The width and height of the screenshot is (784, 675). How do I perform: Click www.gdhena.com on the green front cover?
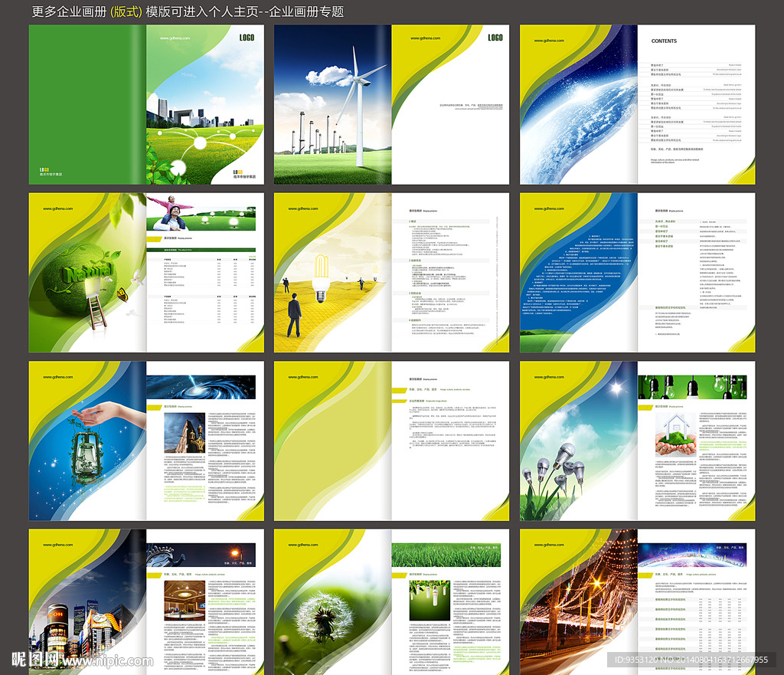(x=175, y=38)
